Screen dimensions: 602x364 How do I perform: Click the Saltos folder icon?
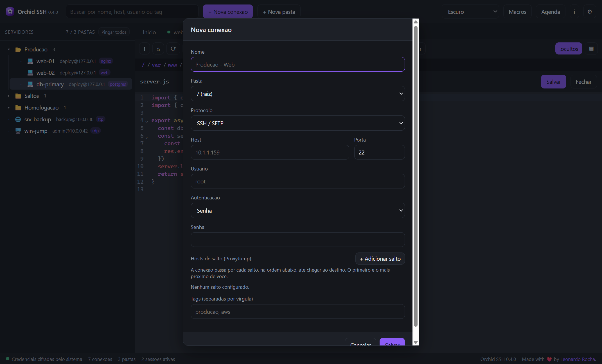pos(18,96)
